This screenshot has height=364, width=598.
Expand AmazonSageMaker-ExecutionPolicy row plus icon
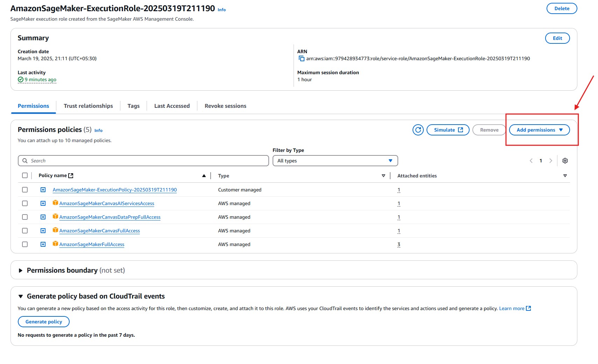43,190
